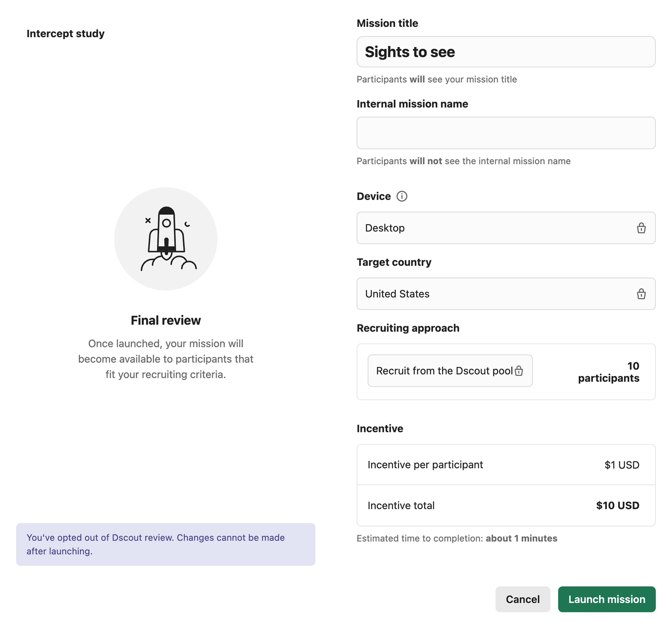The height and width of the screenshot is (628, 672).
Task: Click the 10 participants count
Action: coord(608,372)
